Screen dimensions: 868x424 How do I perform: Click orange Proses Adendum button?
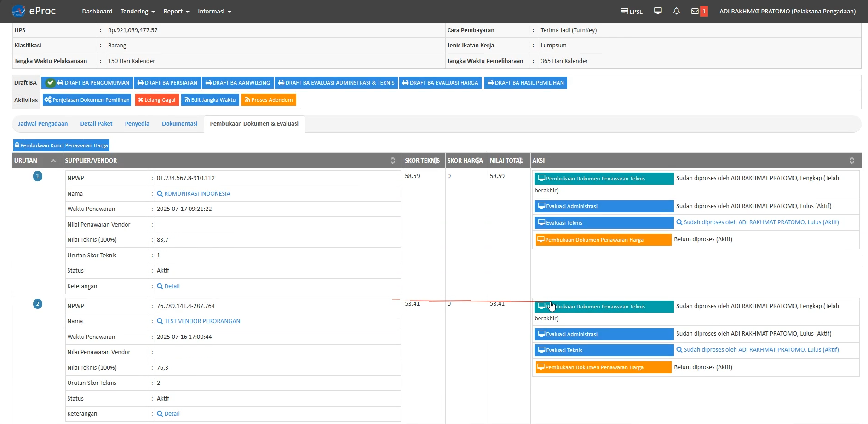pos(269,100)
